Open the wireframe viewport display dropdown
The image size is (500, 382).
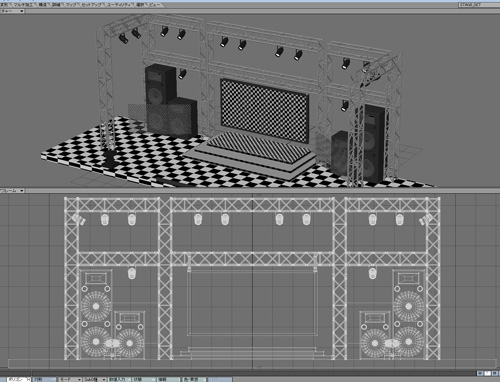point(12,191)
